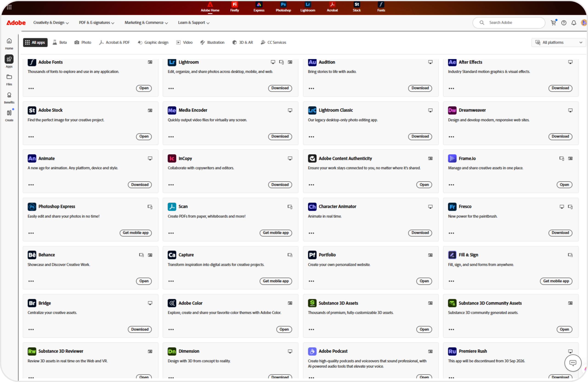
Task: Select the 3D & AR filter tab
Action: click(243, 43)
